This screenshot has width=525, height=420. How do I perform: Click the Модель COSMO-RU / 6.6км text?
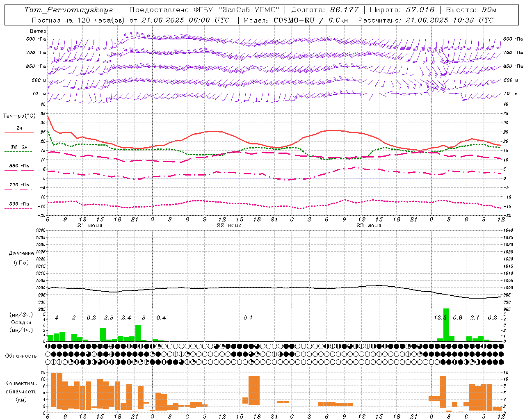(295, 20)
